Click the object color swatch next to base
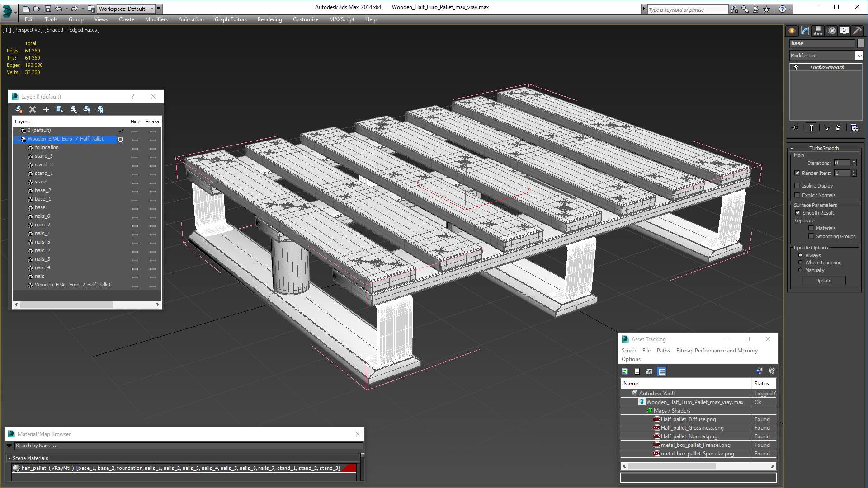The height and width of the screenshot is (488, 868). pyautogui.click(x=861, y=43)
